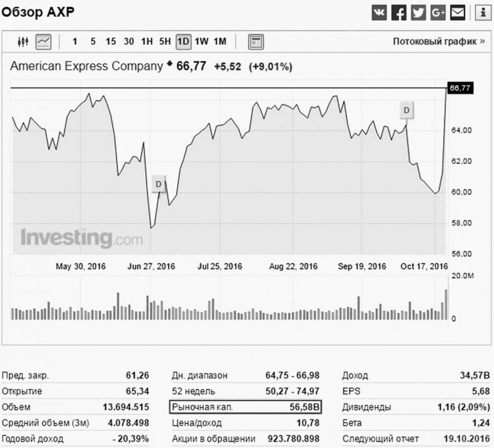Click the dividend marker near Jun 27

click(x=158, y=184)
